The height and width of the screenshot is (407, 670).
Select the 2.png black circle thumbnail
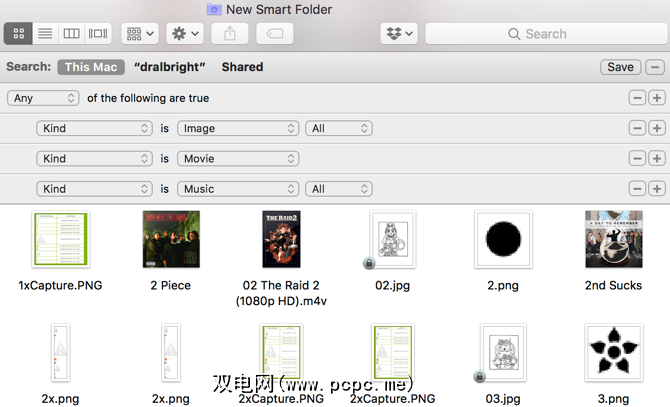pos(503,239)
